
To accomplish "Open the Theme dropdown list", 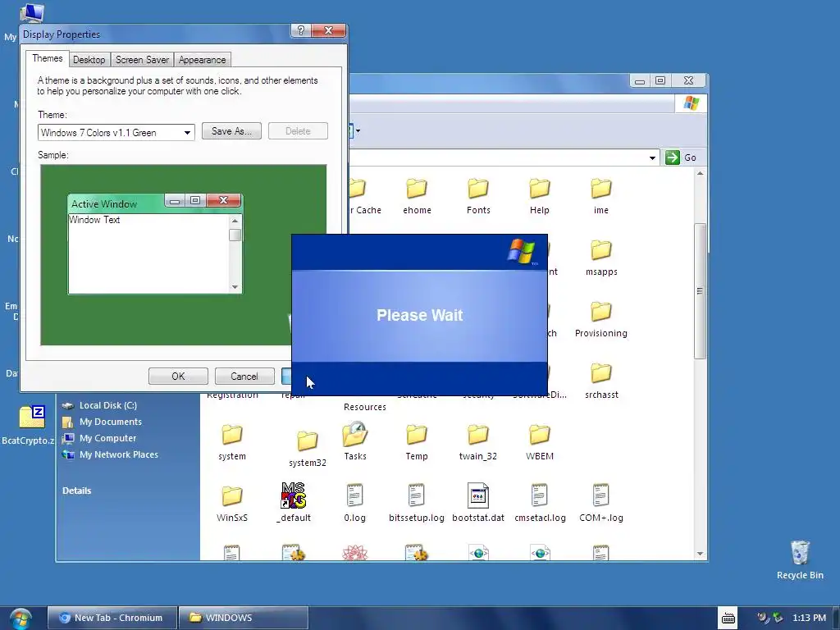I will (x=187, y=132).
